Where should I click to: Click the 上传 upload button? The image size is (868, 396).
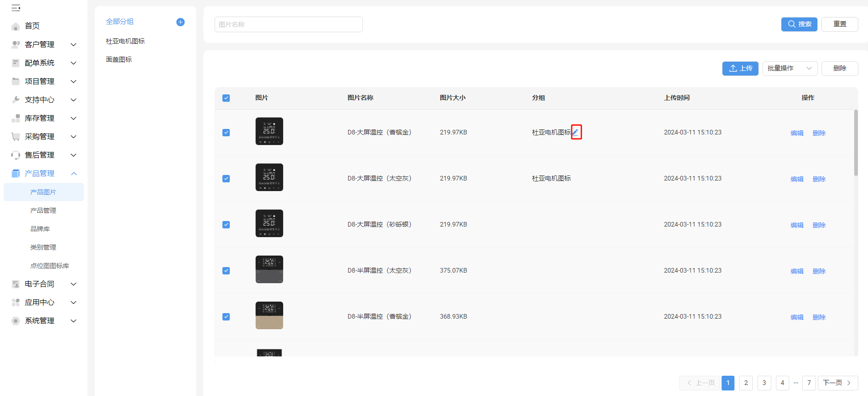click(740, 68)
